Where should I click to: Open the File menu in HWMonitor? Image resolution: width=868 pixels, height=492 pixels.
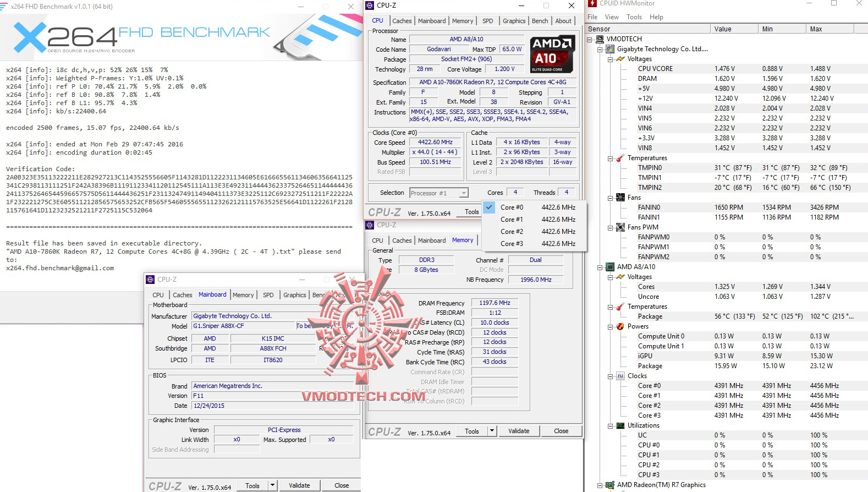(x=592, y=17)
